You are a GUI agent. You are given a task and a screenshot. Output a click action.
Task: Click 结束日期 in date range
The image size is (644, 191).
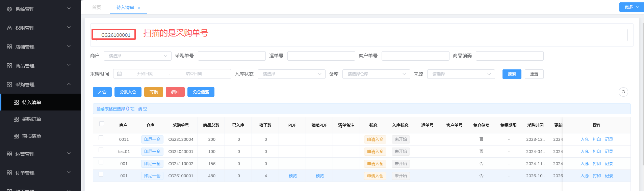click(194, 74)
